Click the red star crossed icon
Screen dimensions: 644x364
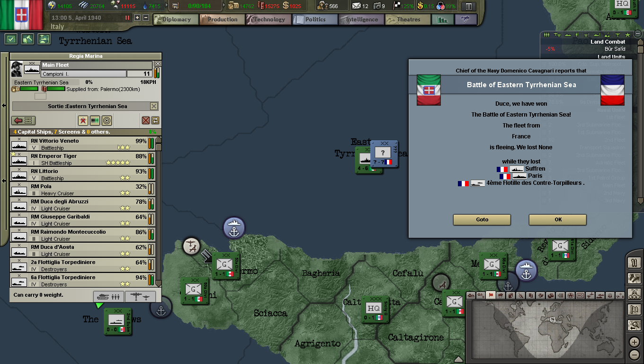coord(83,120)
